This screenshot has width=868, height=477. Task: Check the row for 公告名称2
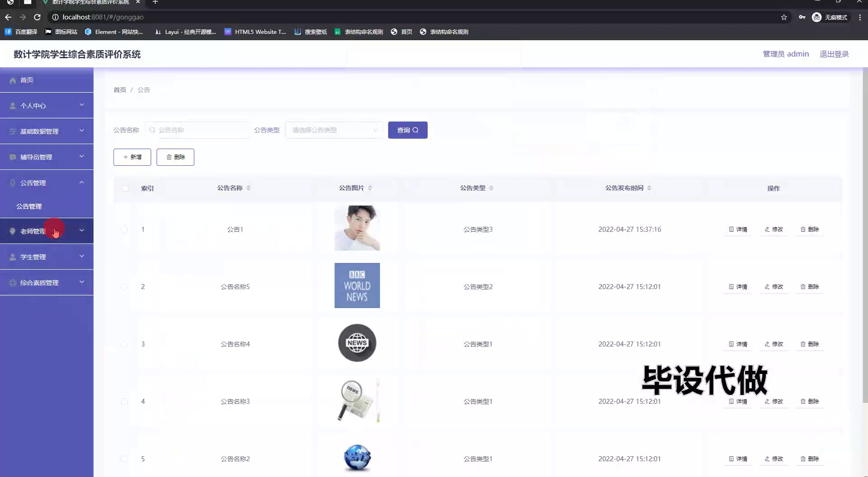coord(124,459)
